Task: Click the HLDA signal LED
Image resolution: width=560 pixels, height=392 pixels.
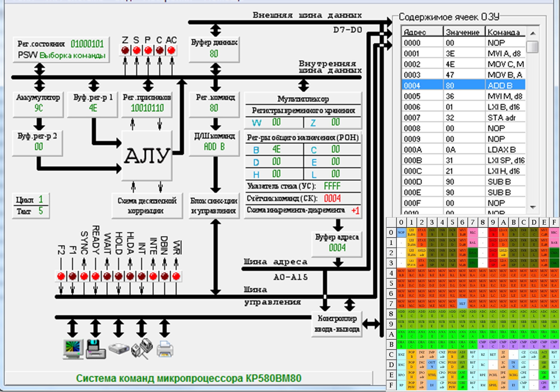Action: click(x=130, y=276)
